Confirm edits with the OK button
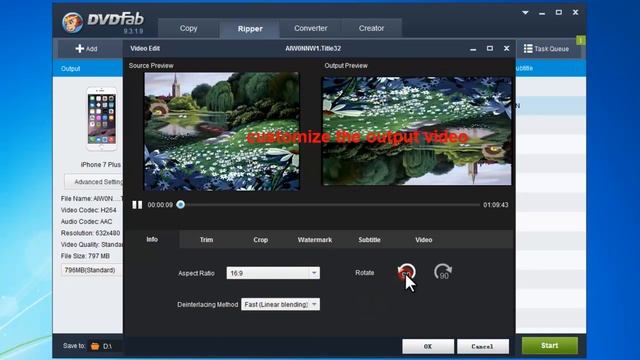 428,347
